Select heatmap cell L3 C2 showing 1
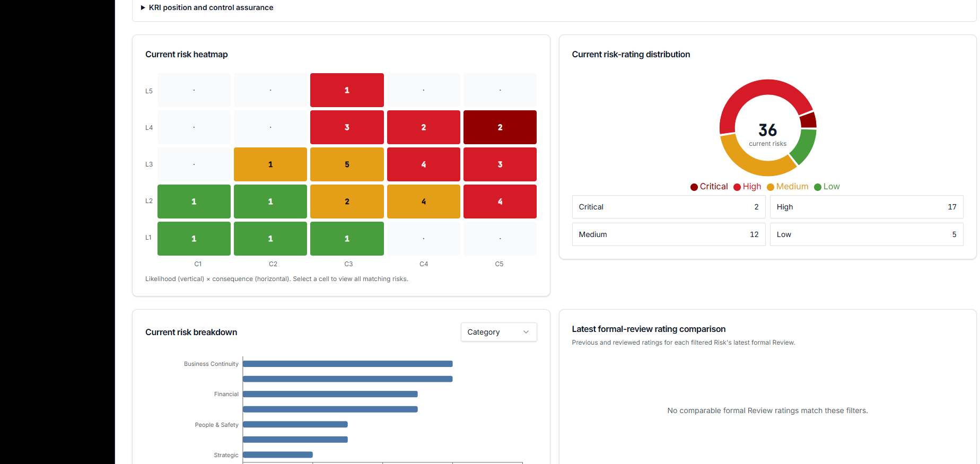The image size is (980, 464). [270, 164]
